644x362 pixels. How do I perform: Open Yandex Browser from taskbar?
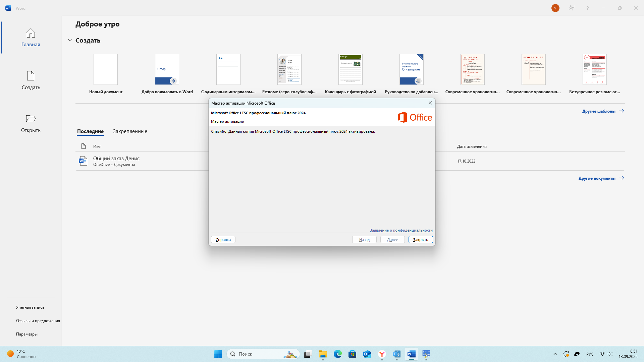[382, 354]
